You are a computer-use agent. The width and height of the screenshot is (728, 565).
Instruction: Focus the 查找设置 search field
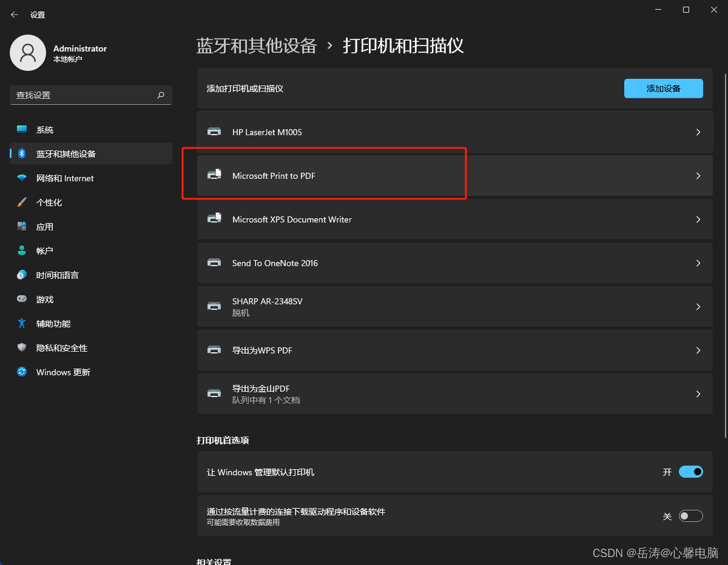point(91,95)
